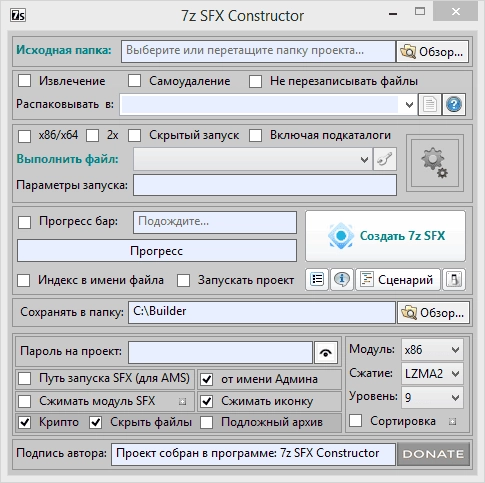
Task: Uncheck Скрыть файлы checkbox
Action: coord(96,423)
